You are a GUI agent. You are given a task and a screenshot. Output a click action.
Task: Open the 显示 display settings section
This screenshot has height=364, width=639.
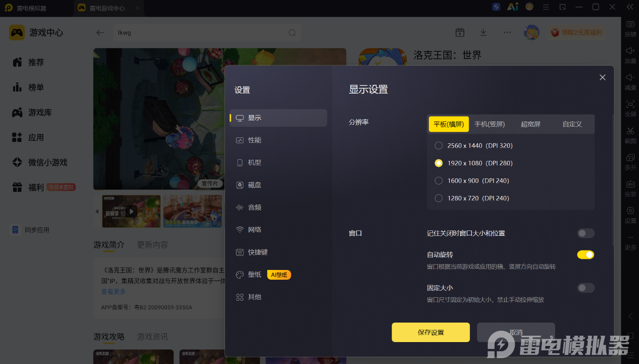[x=278, y=118]
